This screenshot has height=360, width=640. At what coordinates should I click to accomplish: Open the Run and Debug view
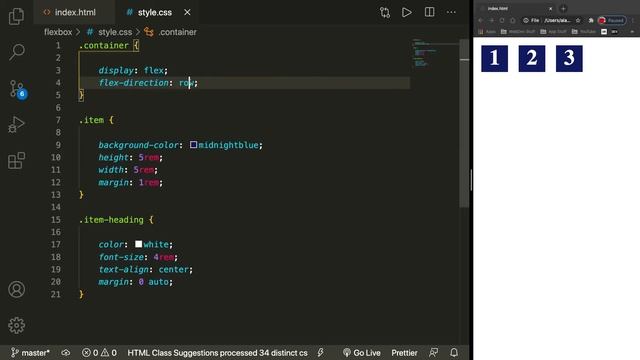click(x=16, y=124)
